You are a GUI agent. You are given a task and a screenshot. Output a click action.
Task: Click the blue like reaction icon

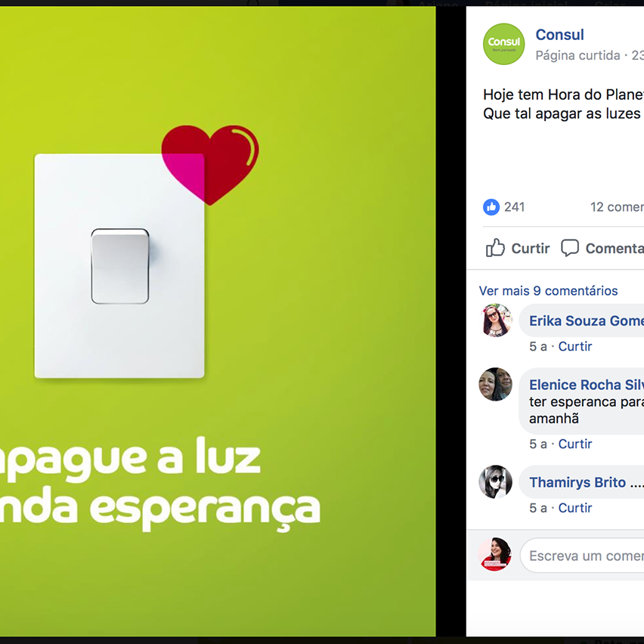tap(491, 207)
